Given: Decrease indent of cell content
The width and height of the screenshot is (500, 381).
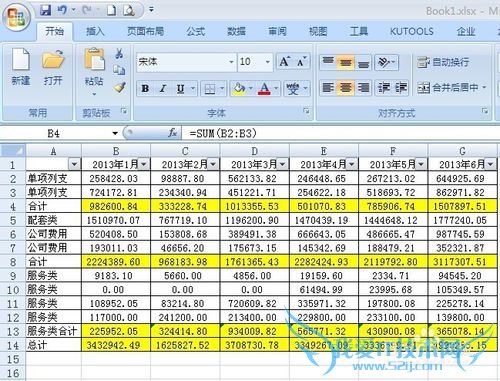Looking at the screenshot, I should 384,88.
